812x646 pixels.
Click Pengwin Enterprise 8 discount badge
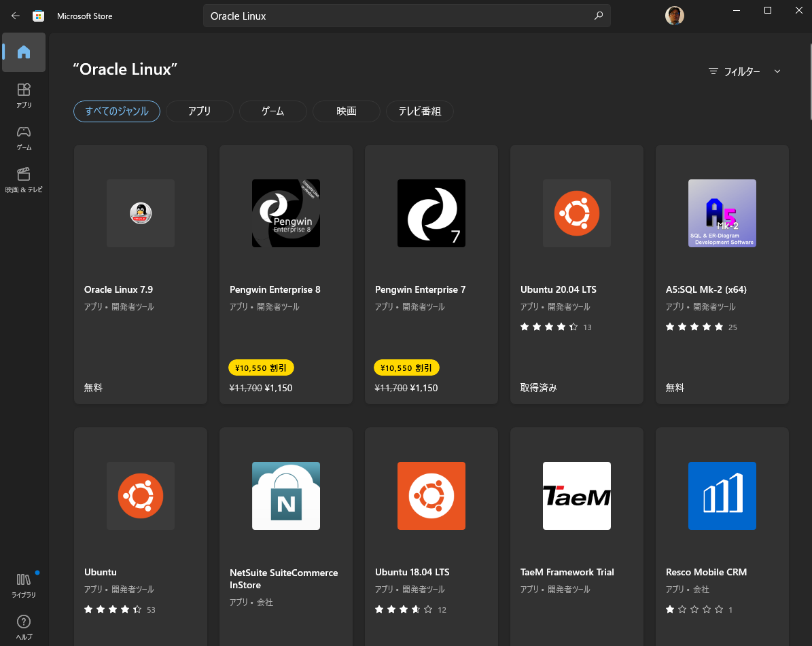tap(261, 367)
